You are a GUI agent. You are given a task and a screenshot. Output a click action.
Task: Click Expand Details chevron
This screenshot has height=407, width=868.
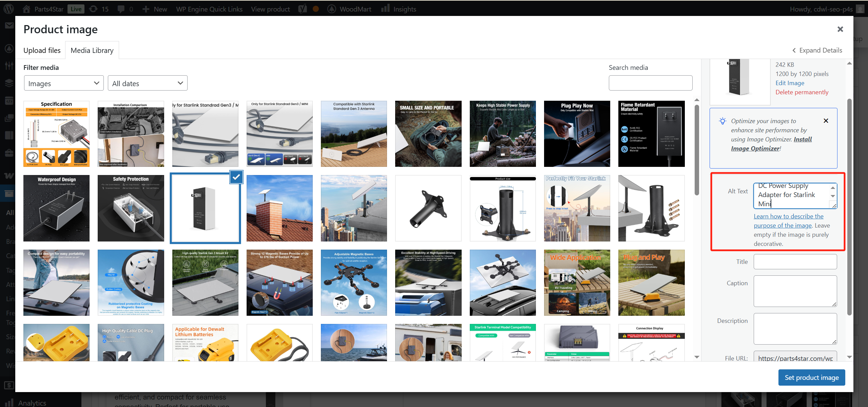(794, 51)
